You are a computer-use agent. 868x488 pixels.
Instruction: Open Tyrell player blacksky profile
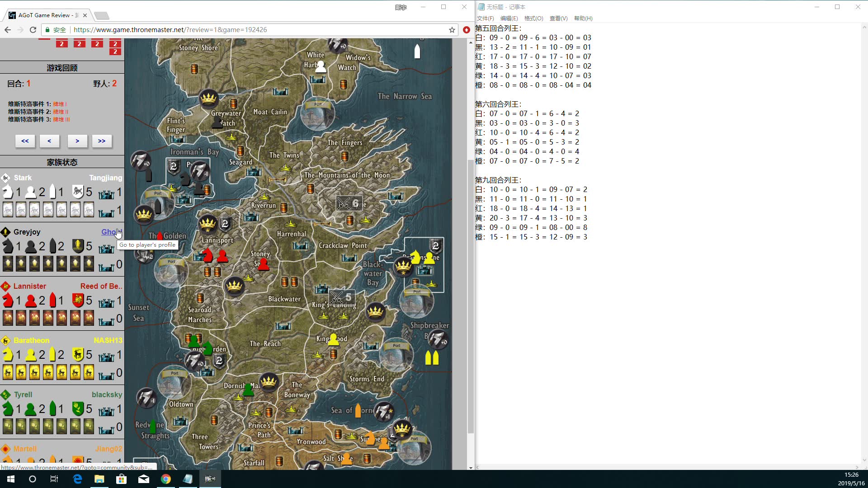tap(107, 394)
